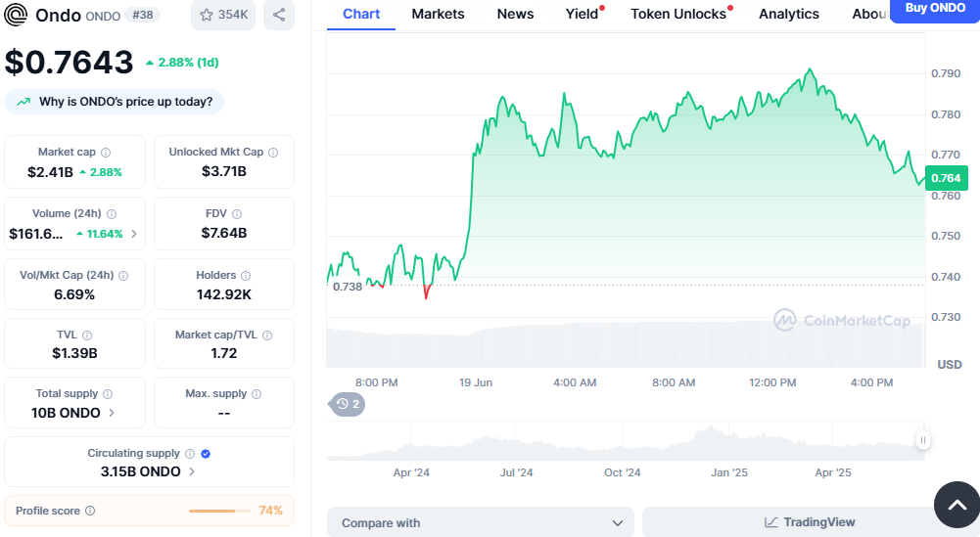Click the $1.39B TVL value
Image resolution: width=980 pixels, height=537 pixels.
[x=74, y=353]
